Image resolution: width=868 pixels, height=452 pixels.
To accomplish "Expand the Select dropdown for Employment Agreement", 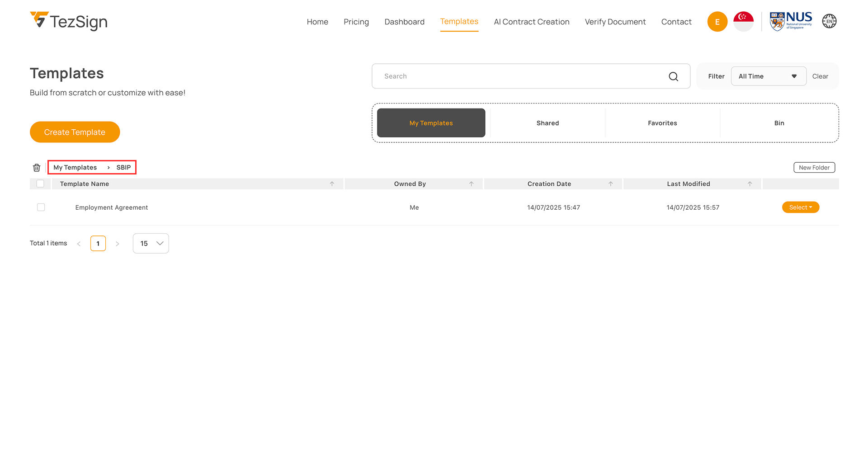I will [800, 207].
